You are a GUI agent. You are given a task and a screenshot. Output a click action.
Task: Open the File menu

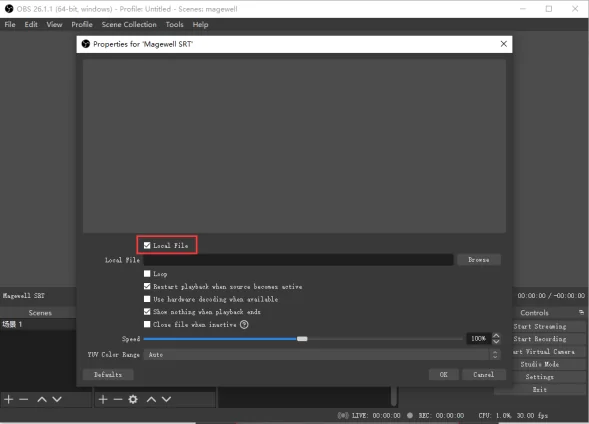coord(10,24)
